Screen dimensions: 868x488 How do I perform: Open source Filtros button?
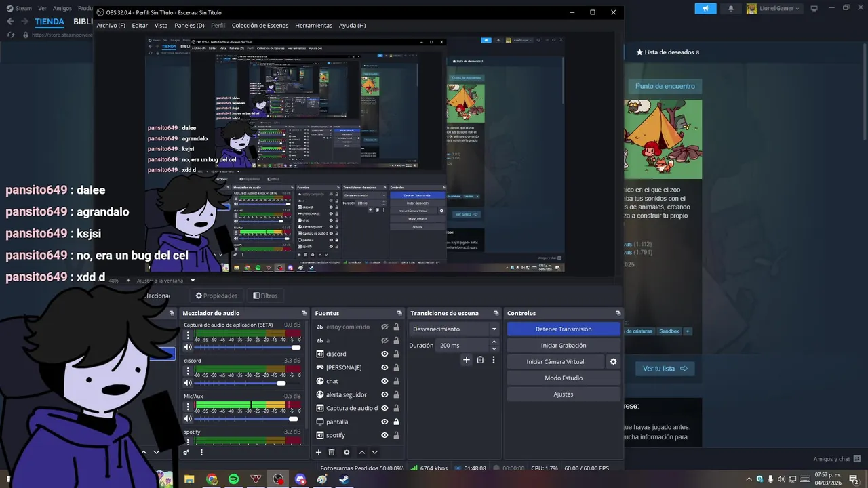coord(265,296)
